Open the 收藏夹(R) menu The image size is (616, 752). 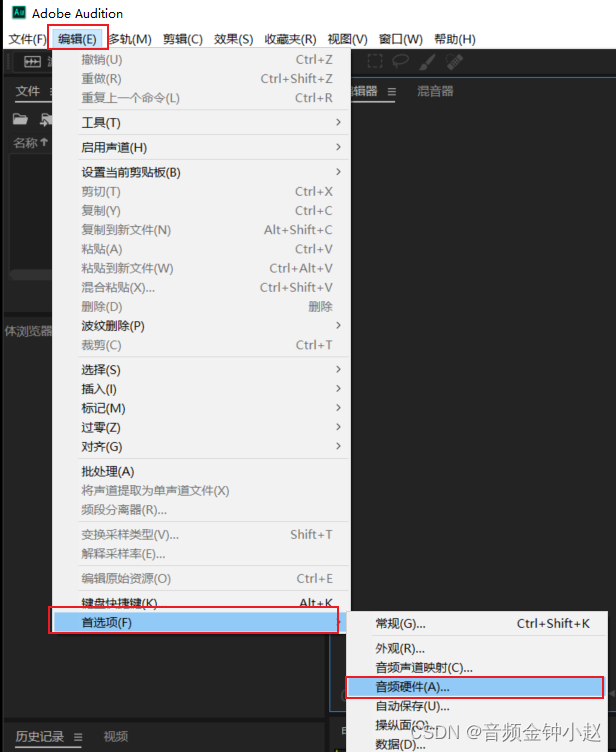[290, 39]
